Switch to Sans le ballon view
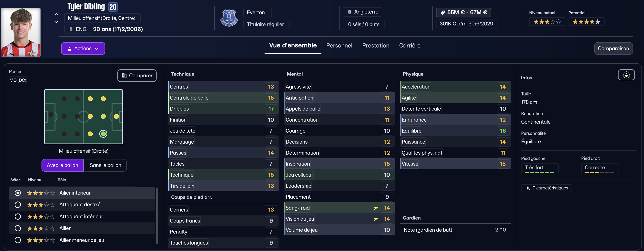The width and height of the screenshot is (644, 251). click(105, 165)
